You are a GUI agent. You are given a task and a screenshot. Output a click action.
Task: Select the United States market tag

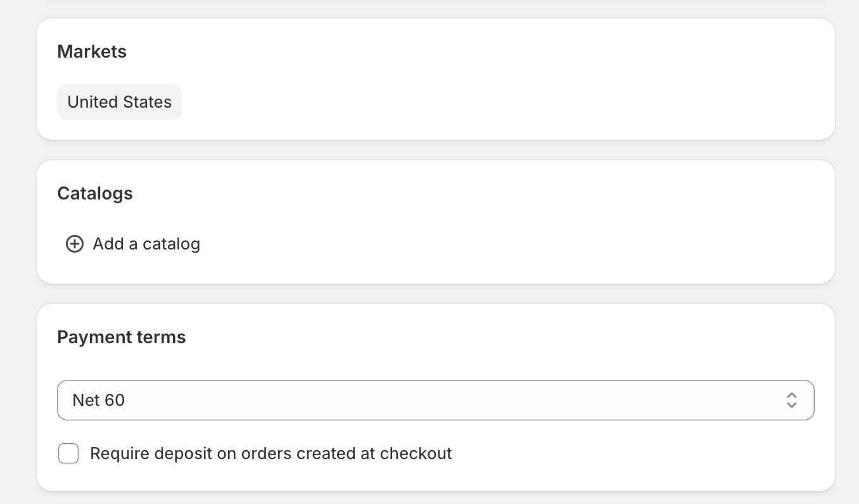click(x=120, y=102)
